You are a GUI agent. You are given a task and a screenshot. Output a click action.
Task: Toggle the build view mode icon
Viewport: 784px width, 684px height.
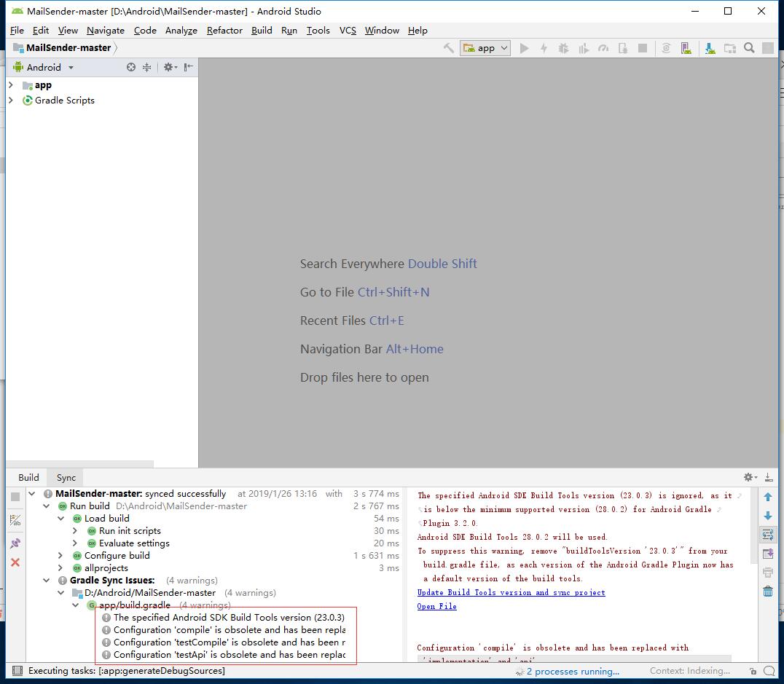15,521
